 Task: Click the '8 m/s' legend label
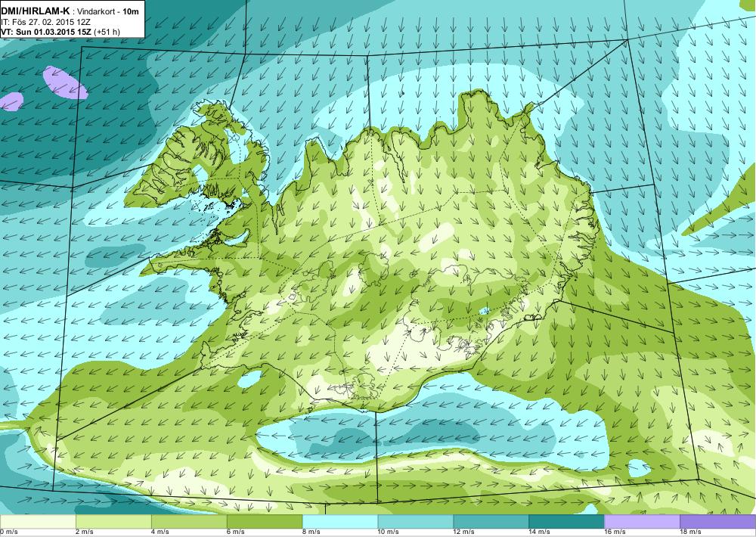click(311, 532)
